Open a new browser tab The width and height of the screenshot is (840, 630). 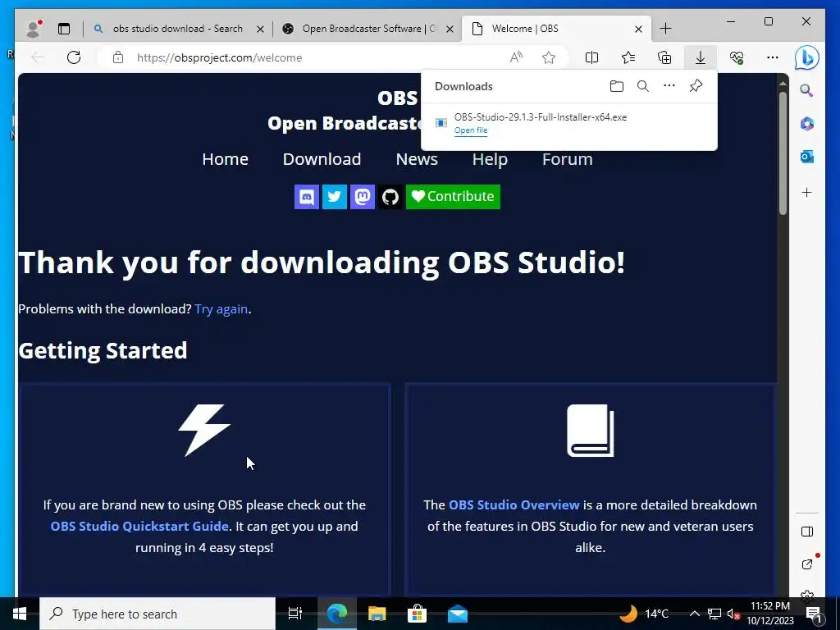[666, 29]
